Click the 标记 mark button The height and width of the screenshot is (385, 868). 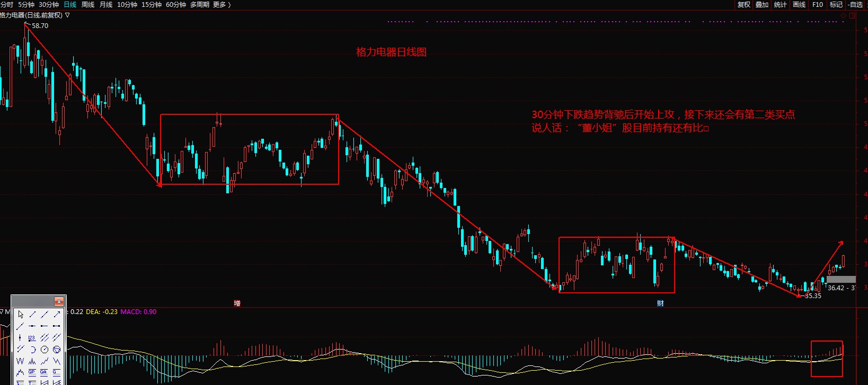click(836, 4)
